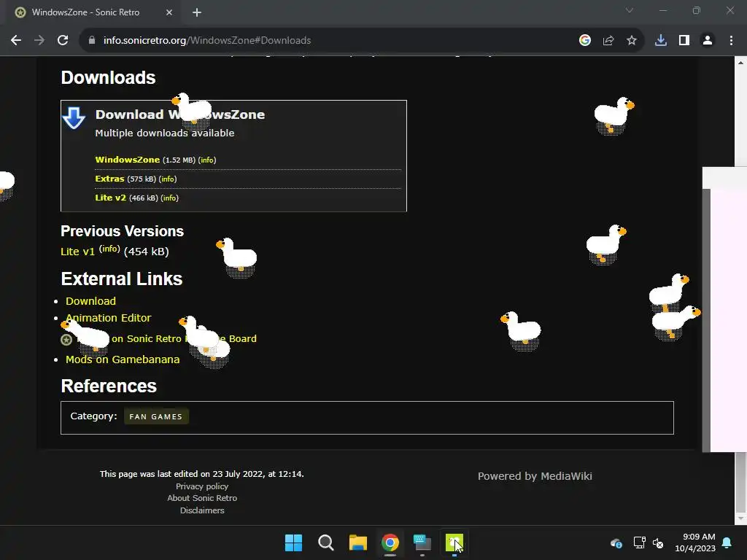The height and width of the screenshot is (560, 747).
Task: Open info link for Lite v1
Action: click(109, 249)
